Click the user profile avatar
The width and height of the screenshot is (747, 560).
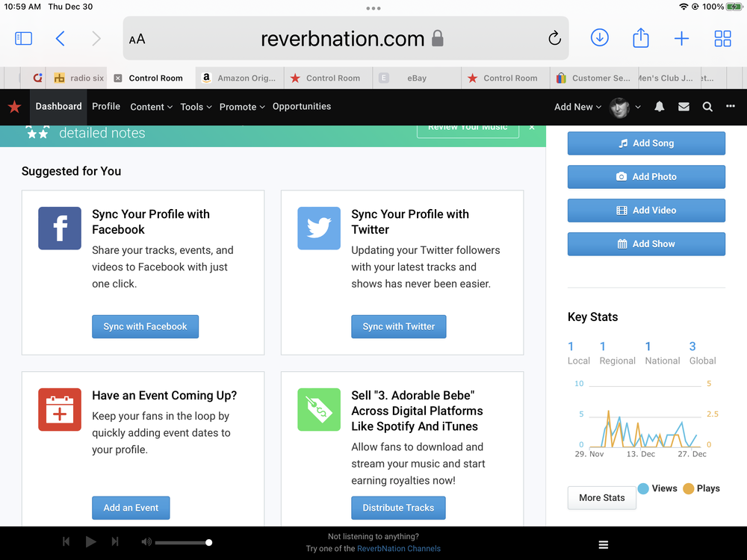(x=620, y=108)
